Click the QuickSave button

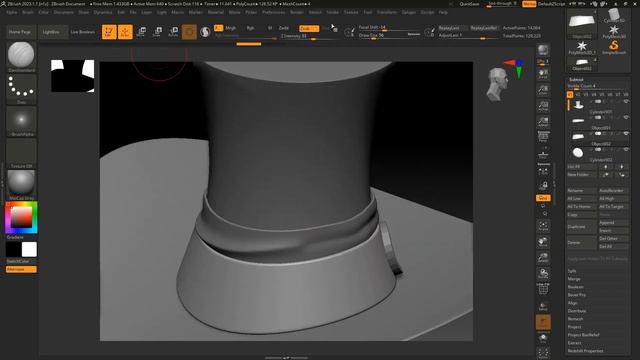click(469, 4)
